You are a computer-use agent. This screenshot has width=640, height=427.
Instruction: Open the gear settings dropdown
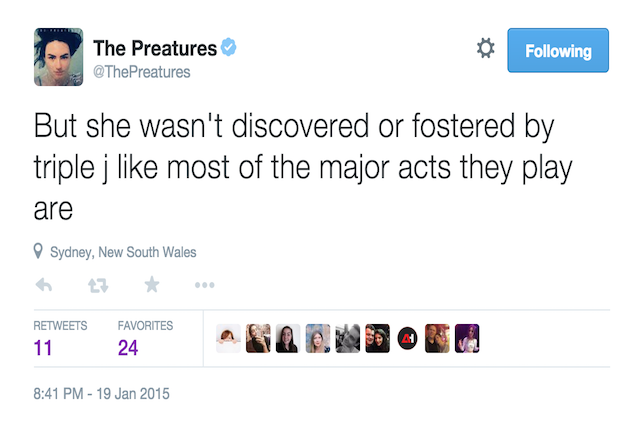(x=485, y=48)
